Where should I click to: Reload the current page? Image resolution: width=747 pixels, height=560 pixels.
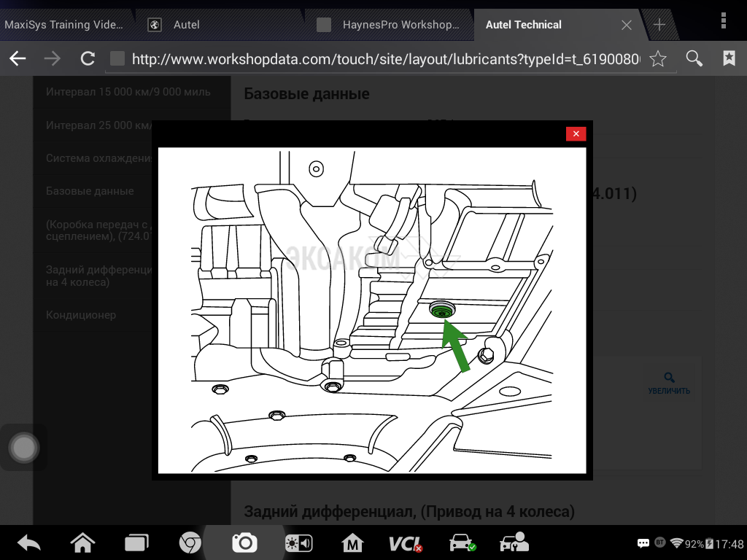point(88,59)
